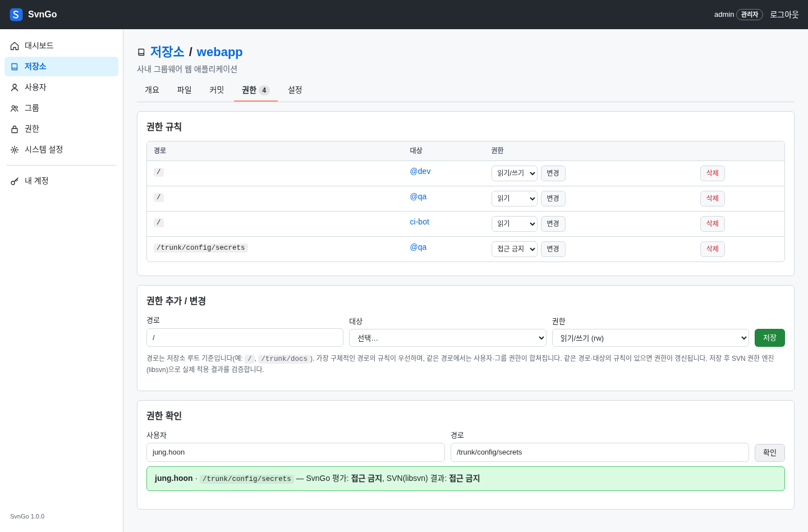Click the 사용자 field containing jung.hoon
This screenshot has width=808, height=532.
(296, 452)
